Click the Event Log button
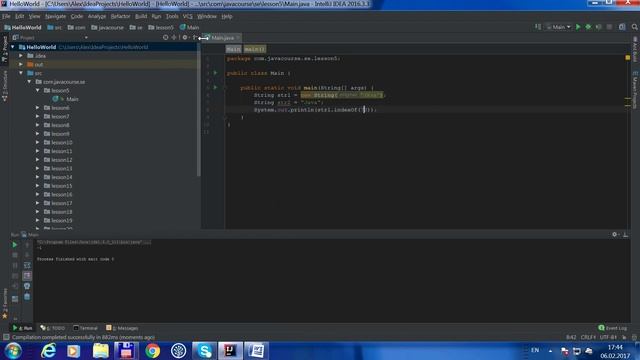 (612, 328)
